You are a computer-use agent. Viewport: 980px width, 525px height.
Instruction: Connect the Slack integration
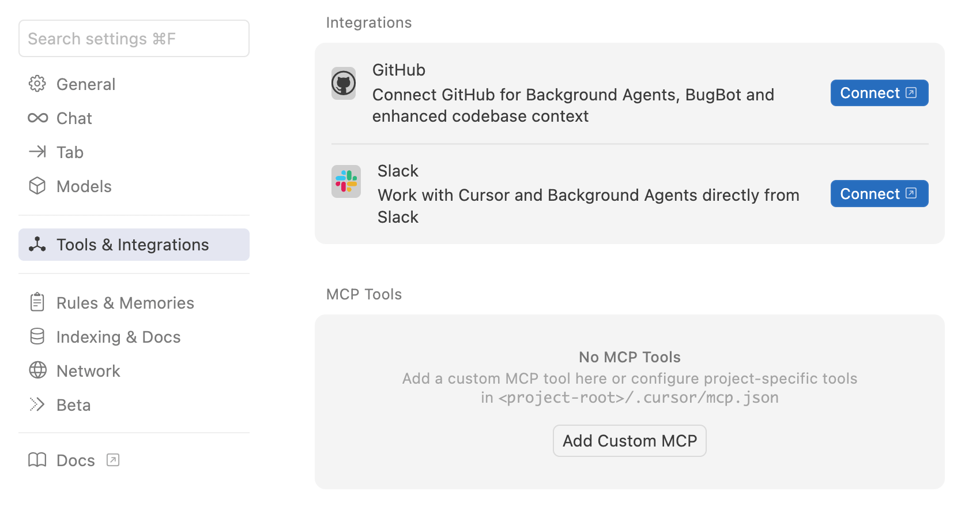tap(879, 193)
